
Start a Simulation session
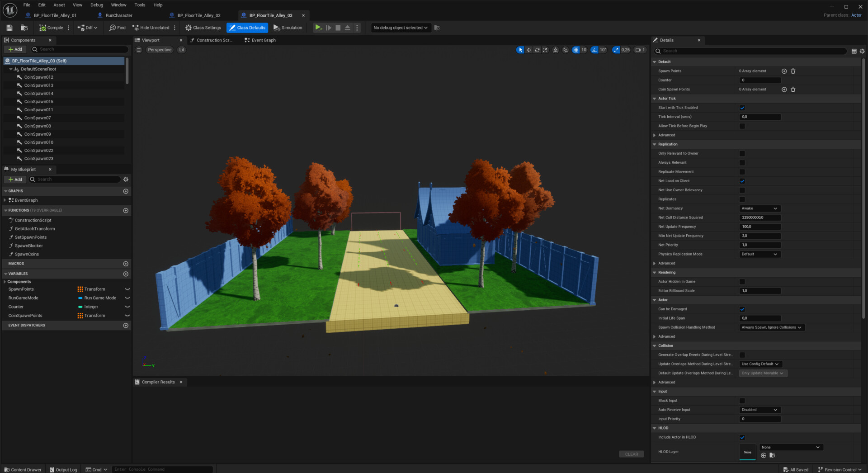(x=288, y=28)
